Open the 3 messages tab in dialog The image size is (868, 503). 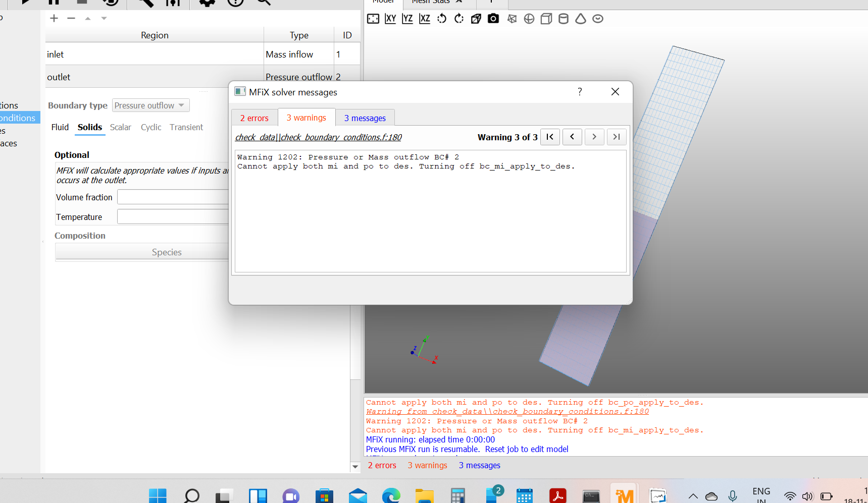click(365, 118)
